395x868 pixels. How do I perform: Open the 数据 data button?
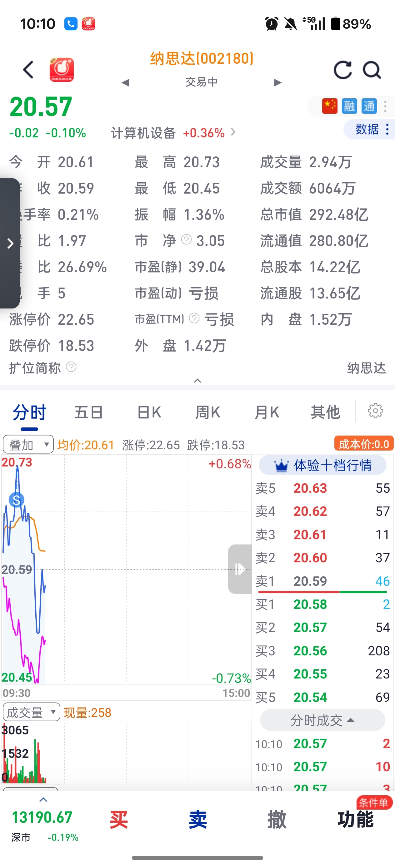tap(370, 129)
